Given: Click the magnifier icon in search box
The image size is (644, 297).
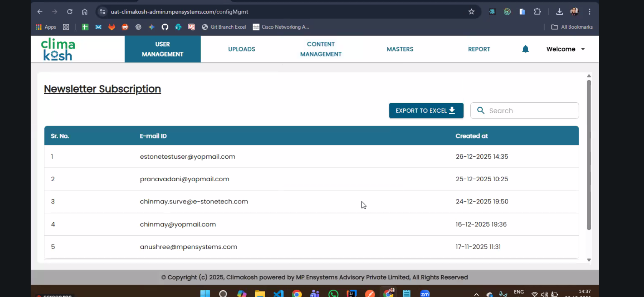Looking at the screenshot, I should pyautogui.click(x=480, y=110).
